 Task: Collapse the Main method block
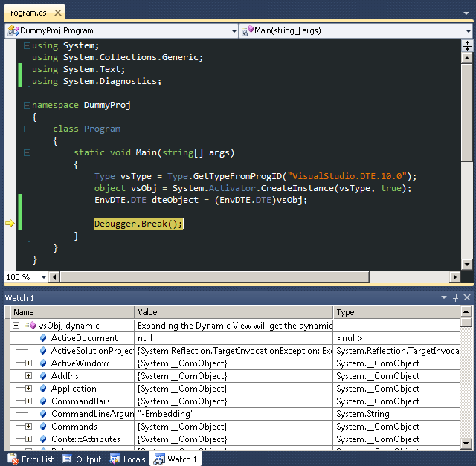pos(27,152)
